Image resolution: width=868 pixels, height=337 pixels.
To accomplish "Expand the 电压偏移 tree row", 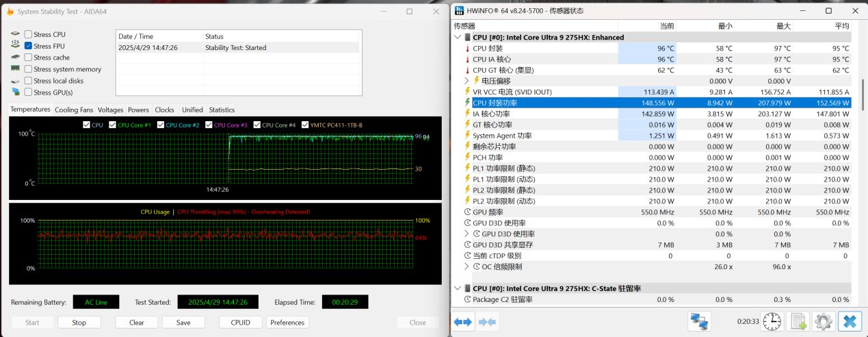I will [x=466, y=81].
